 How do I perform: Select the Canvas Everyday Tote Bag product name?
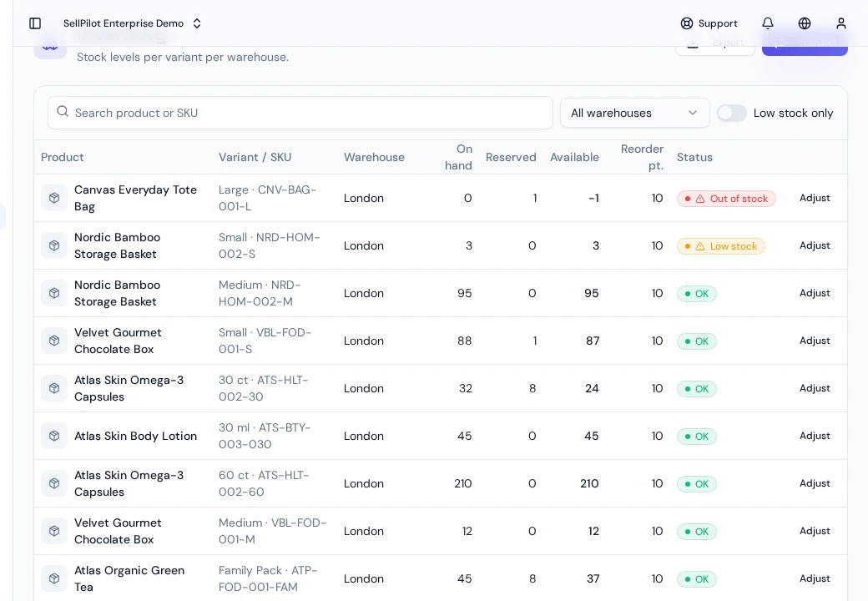(135, 198)
